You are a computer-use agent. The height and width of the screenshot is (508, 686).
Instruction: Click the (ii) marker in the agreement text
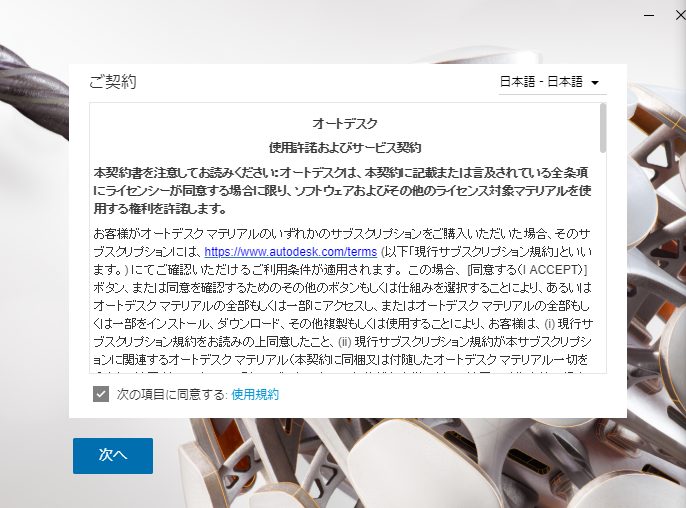[345, 341]
